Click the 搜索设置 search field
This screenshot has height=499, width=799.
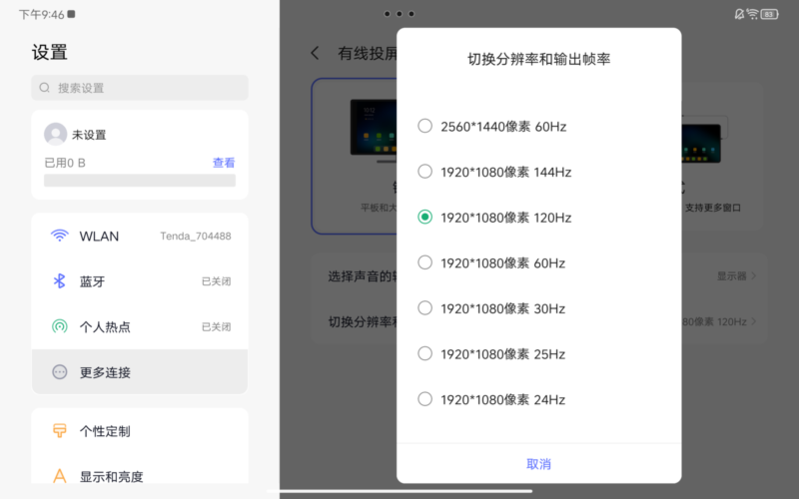click(140, 88)
